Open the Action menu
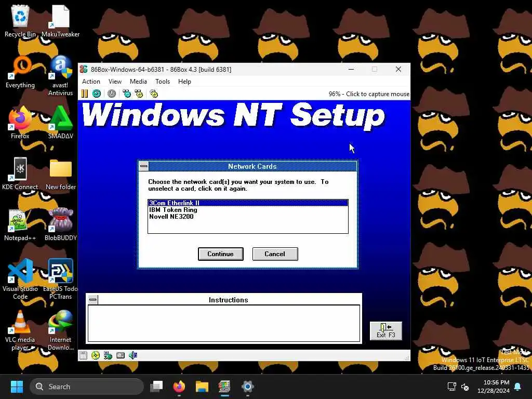 [x=91, y=82]
